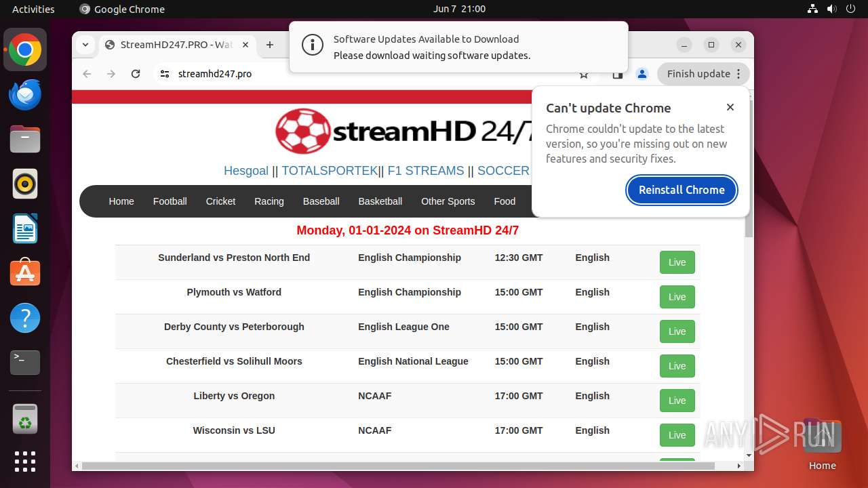The width and height of the screenshot is (868, 488).
Task: Watch Plymouth vs Watford Live
Action: 677,297
